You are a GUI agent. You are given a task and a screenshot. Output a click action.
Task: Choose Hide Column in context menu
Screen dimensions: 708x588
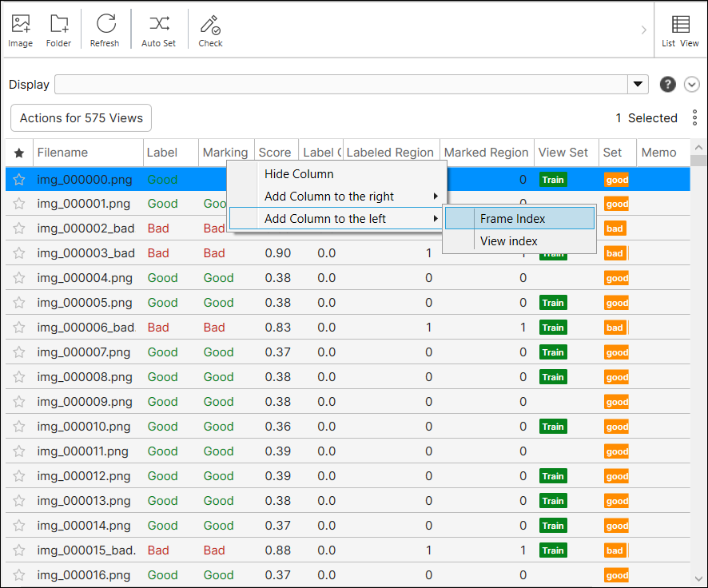point(299,174)
